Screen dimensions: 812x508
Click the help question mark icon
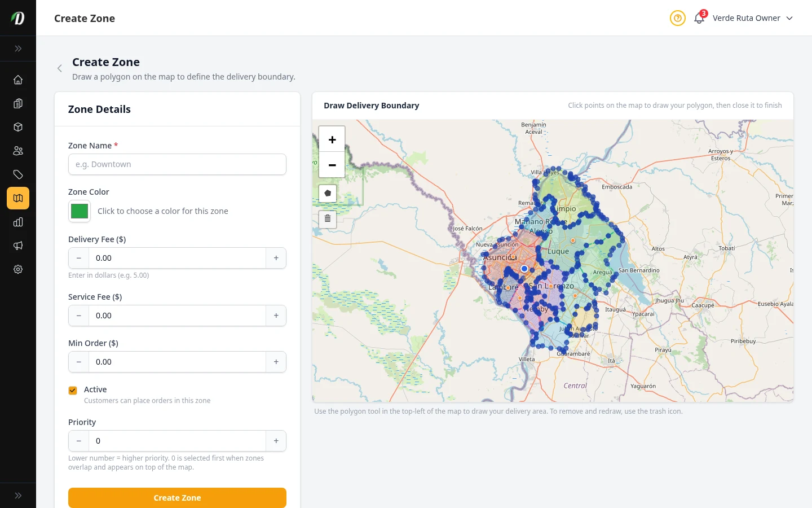677,18
